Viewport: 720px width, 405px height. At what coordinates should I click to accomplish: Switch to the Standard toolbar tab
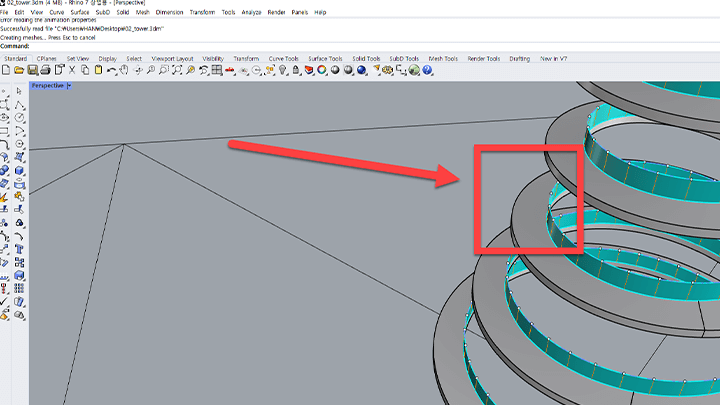click(16, 59)
